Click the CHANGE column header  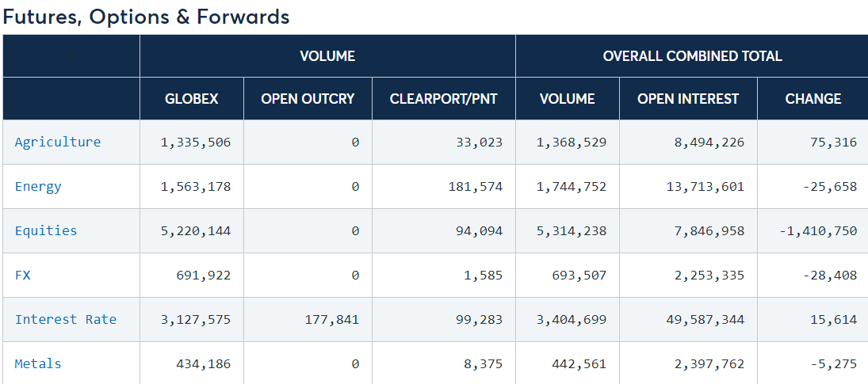813,99
